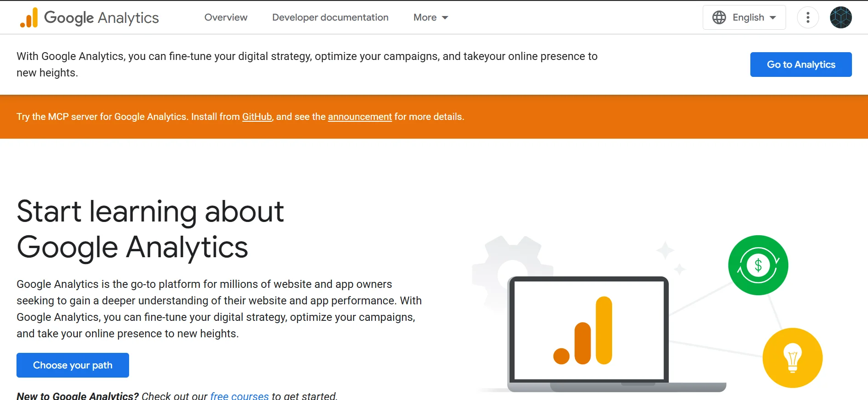Click the globe language icon

point(719,17)
